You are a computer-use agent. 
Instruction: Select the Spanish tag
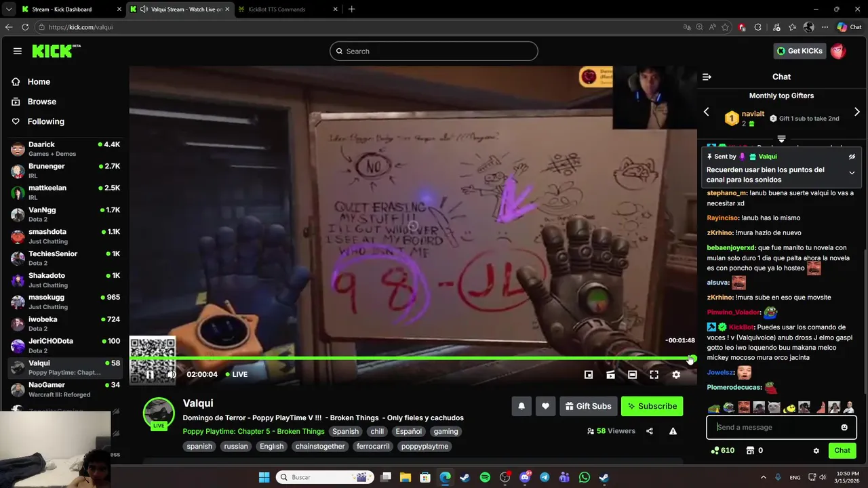coord(345,431)
